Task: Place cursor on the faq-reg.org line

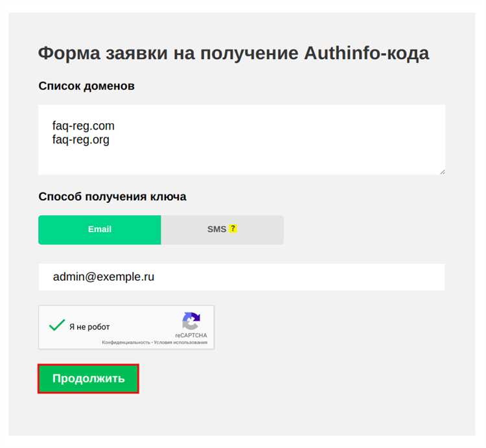Action: tap(81, 139)
